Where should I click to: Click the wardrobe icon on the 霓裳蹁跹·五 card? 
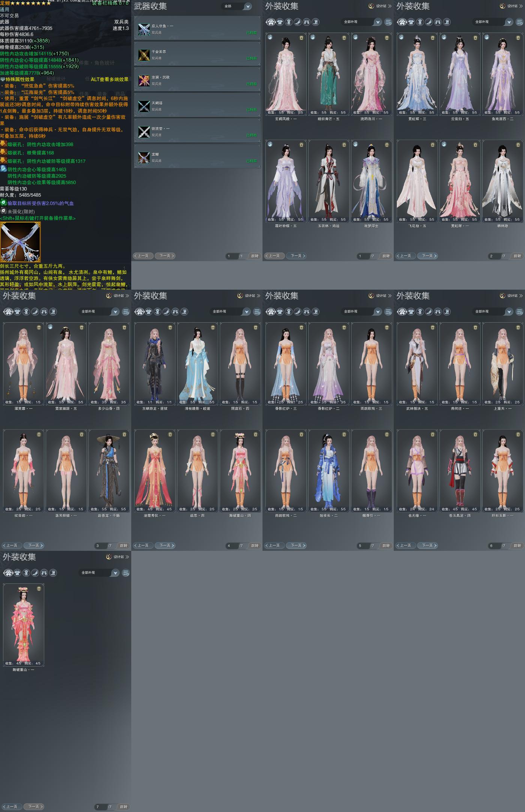[50, 327]
